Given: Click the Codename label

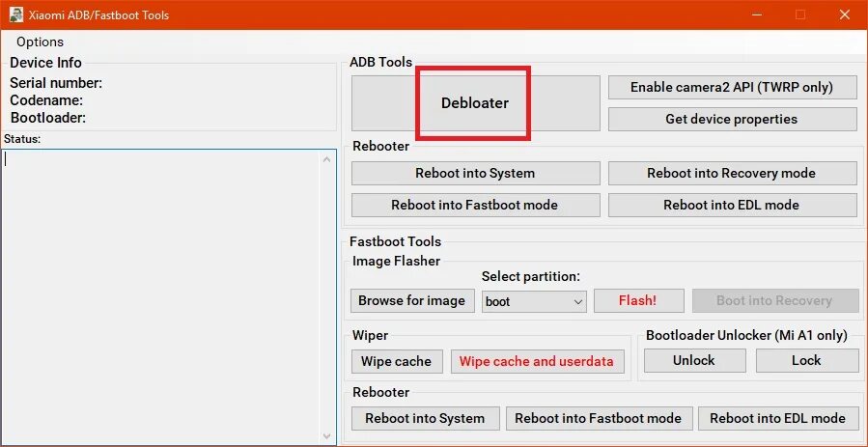Looking at the screenshot, I should (46, 100).
